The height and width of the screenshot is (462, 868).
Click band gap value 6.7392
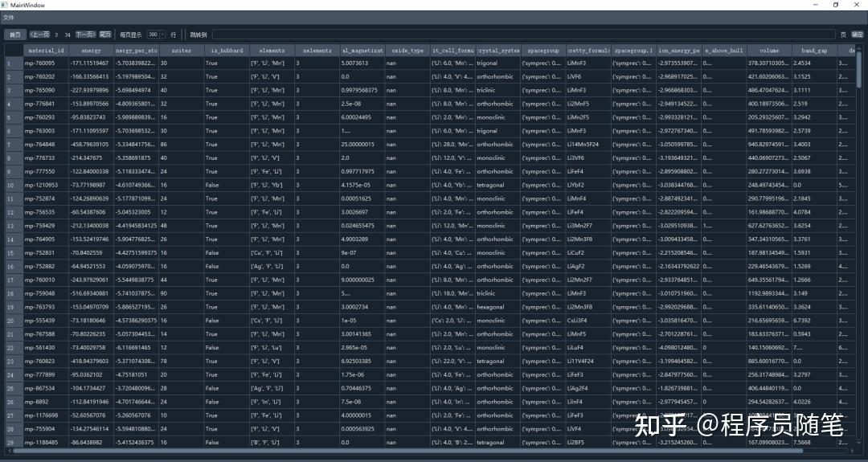[x=814, y=321]
